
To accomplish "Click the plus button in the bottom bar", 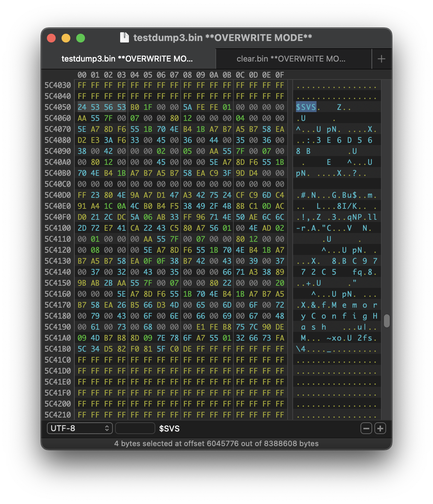I will click(x=380, y=428).
